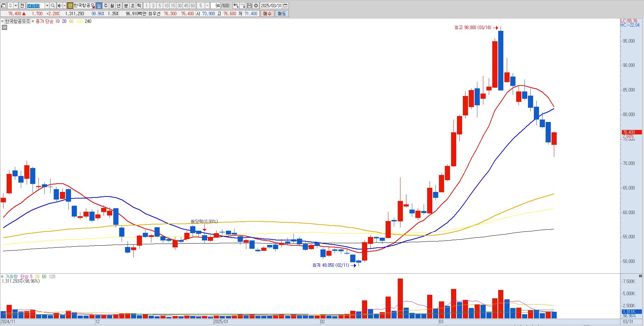Open chart settings gear icon
The height and width of the screenshot is (326, 644).
click(256, 6)
